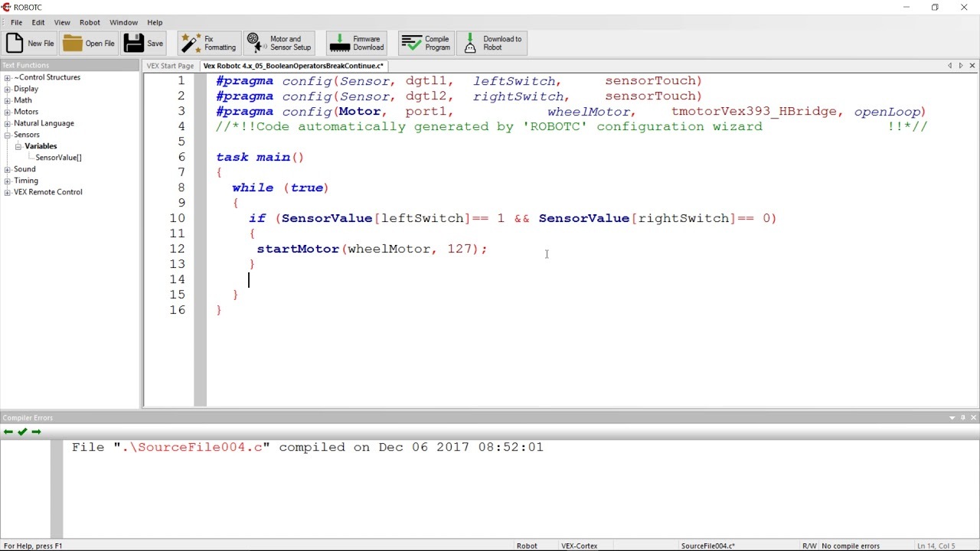Compile Program from the toolbar
980x551 pixels.
[426, 44]
